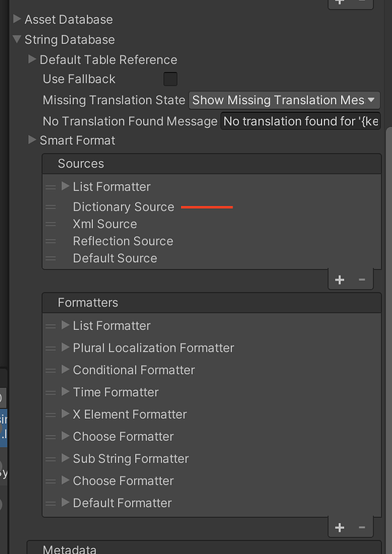Remove selected source with the Sources minus button
This screenshot has height=554, width=392.
click(362, 280)
